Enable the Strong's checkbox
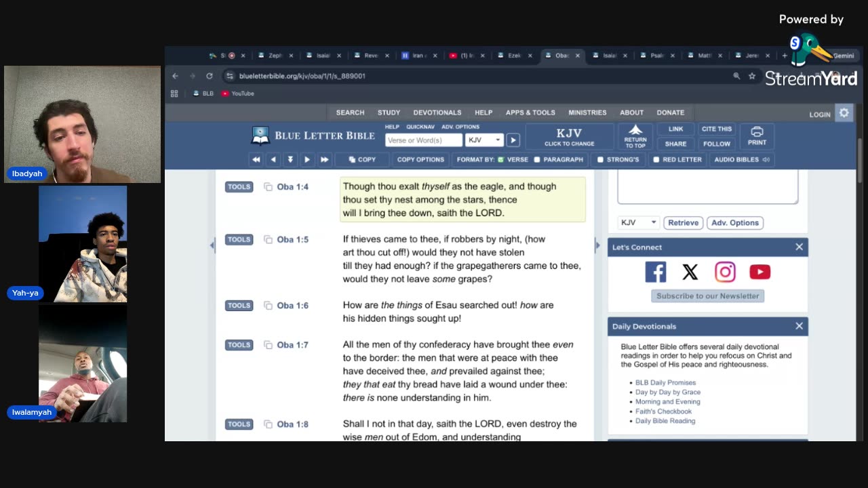Screen dimensions: 868x488 pyautogui.click(x=600, y=160)
